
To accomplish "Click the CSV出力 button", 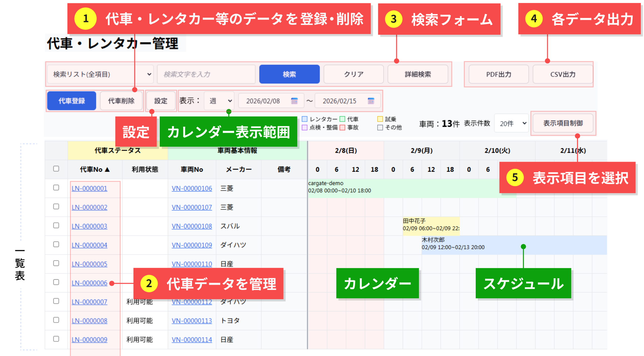I will click(x=562, y=74).
